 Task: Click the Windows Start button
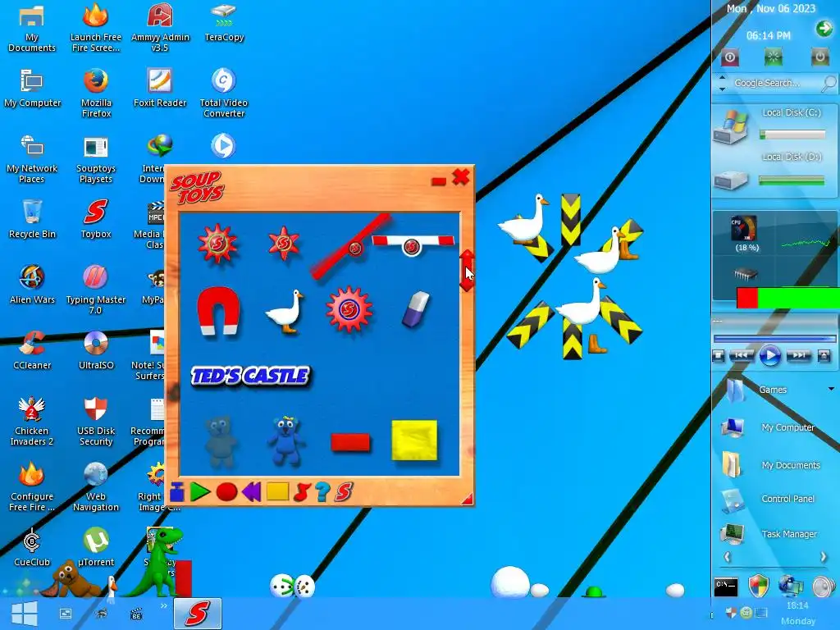pos(24,614)
